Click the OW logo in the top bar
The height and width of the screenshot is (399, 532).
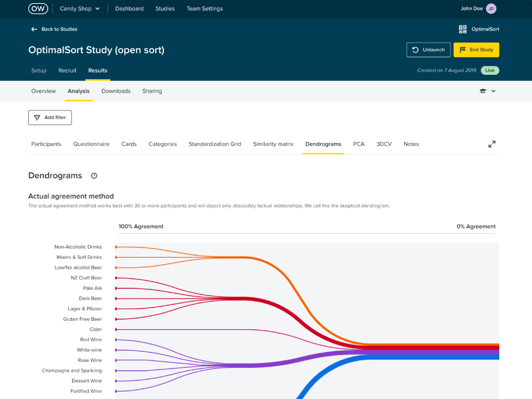click(x=38, y=8)
